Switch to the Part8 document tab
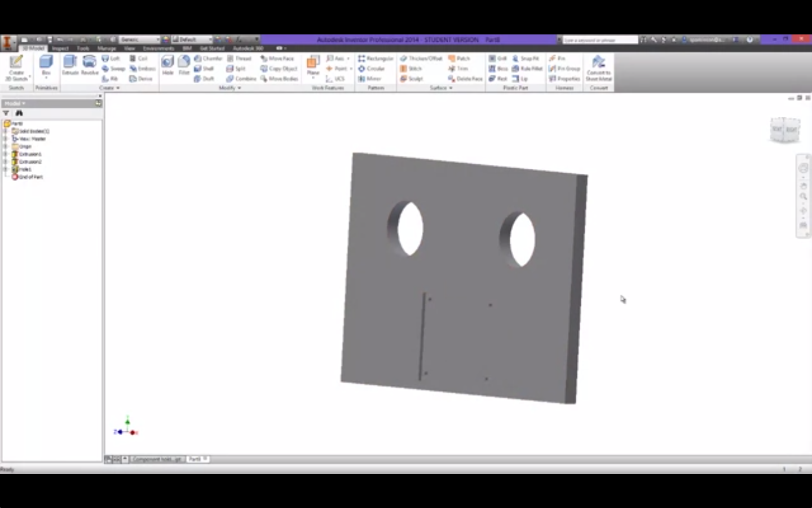 pos(197,459)
